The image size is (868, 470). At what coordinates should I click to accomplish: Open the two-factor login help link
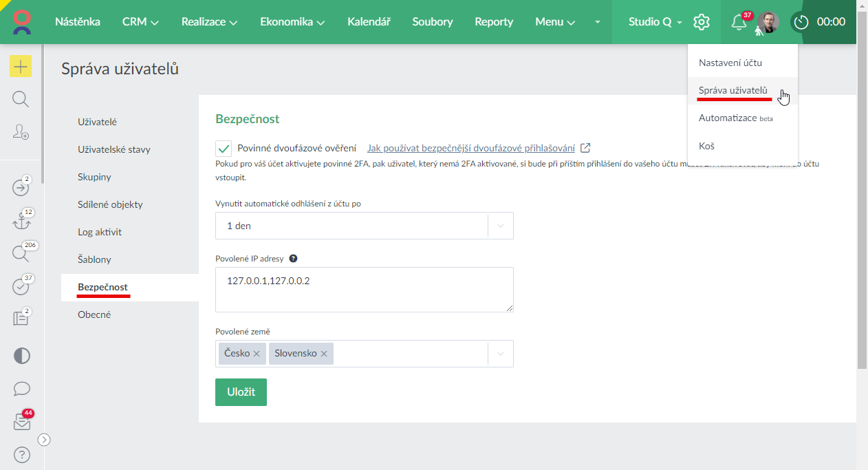click(x=470, y=148)
